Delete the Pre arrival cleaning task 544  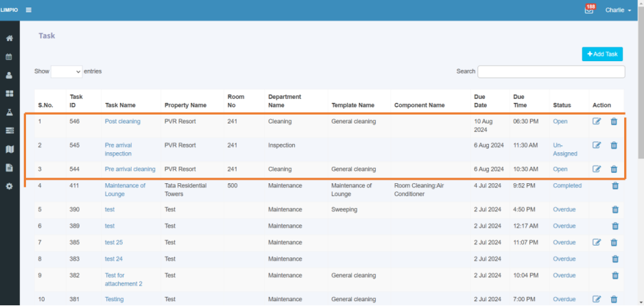[x=614, y=169]
